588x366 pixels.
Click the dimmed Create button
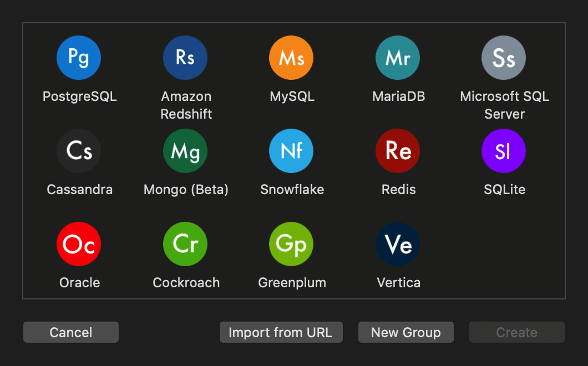[x=517, y=332]
